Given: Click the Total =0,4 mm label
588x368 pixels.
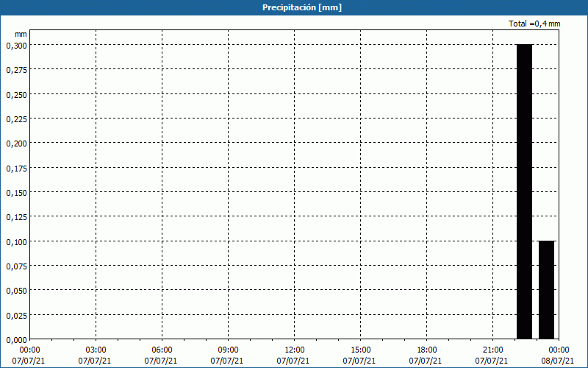Looking at the screenshot, I should [534, 24].
